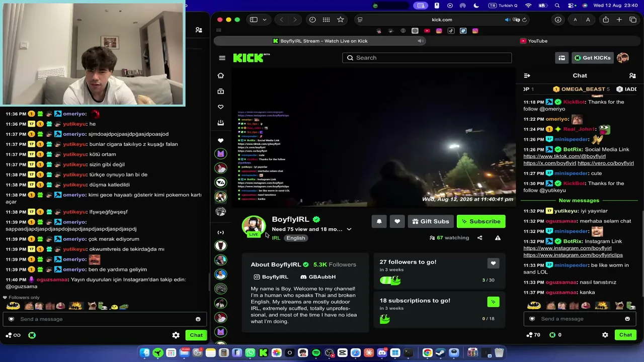
Task: Click right chat Send a message field
Action: (x=579, y=319)
